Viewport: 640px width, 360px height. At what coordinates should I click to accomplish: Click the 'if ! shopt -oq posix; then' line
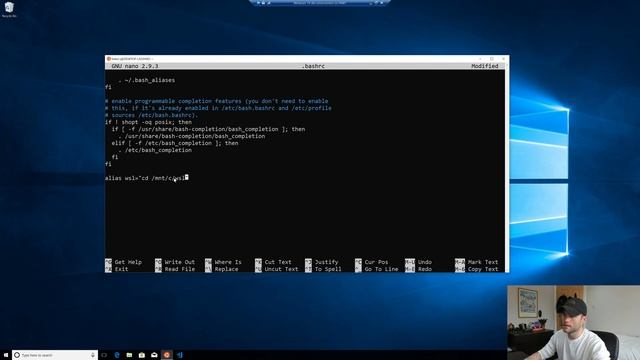148,122
